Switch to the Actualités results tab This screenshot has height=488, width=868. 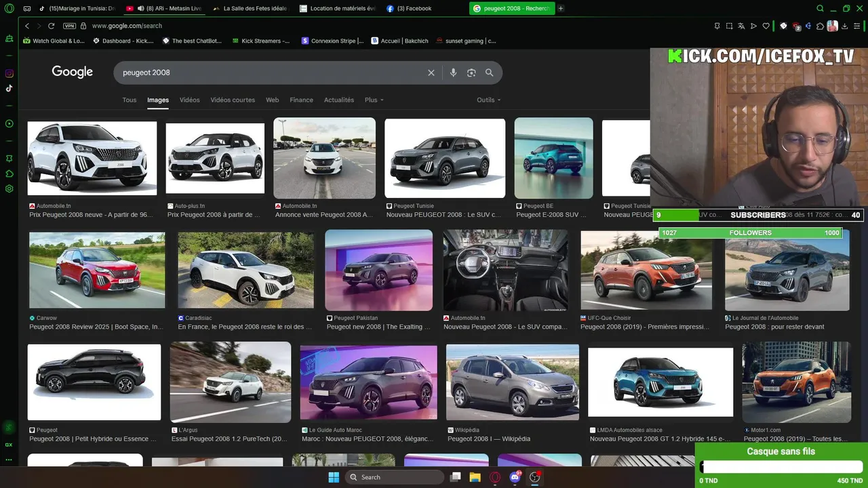339,100
